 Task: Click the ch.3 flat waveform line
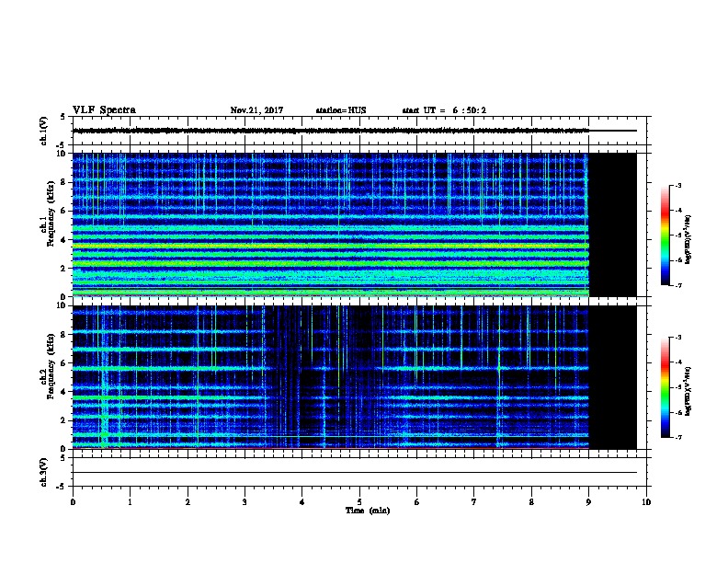355,473
